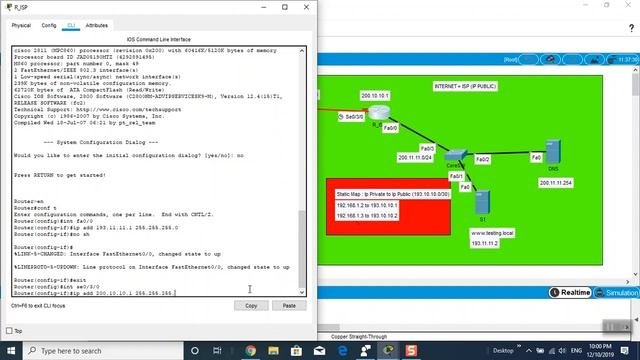
Task: Click the 200.11.11.0/24 network label
Action: (x=415, y=158)
